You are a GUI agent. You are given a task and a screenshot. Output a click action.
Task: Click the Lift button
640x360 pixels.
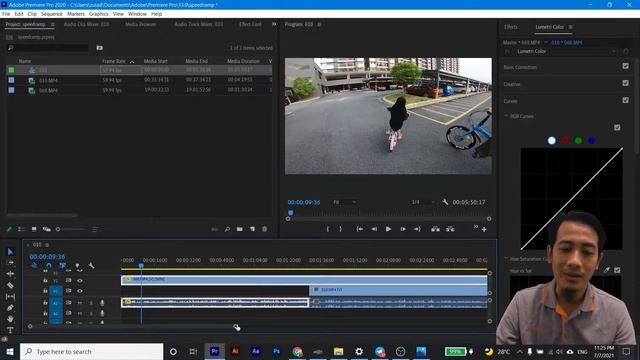pos(436,229)
